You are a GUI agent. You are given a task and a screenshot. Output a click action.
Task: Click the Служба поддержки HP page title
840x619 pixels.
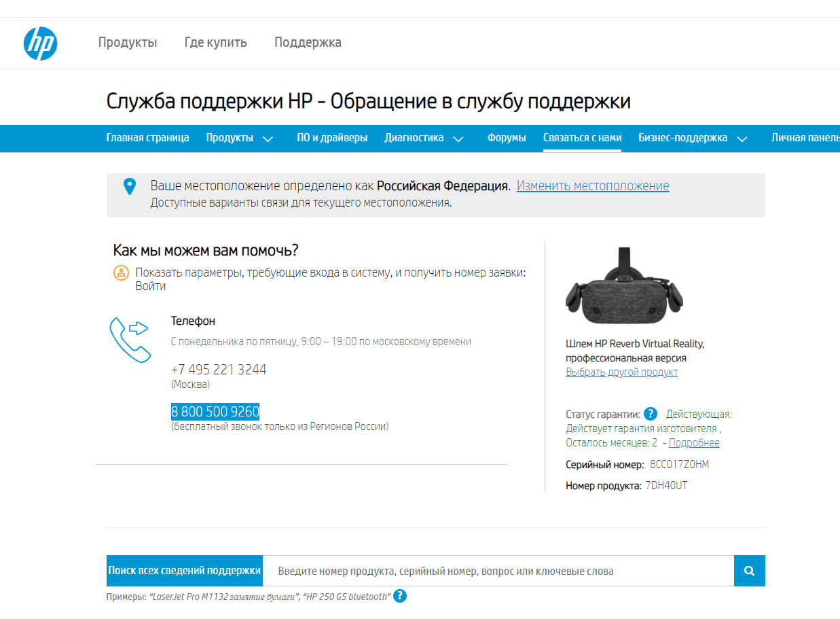click(369, 102)
